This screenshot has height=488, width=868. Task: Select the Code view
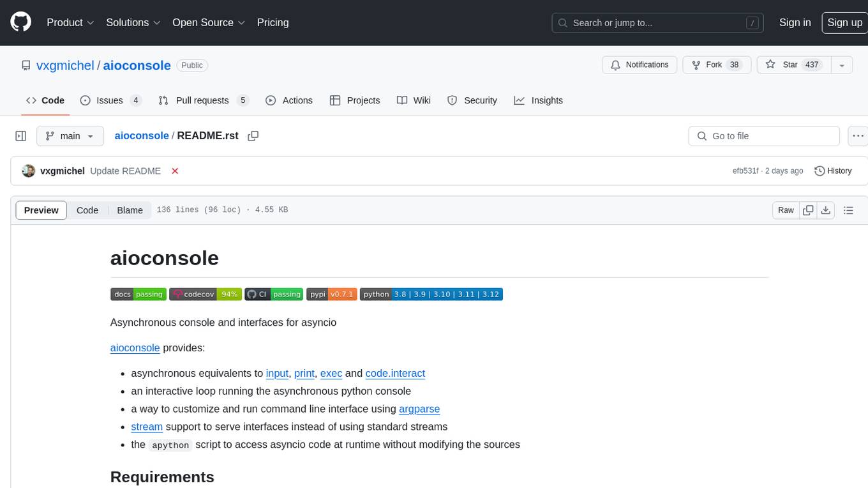(x=87, y=210)
